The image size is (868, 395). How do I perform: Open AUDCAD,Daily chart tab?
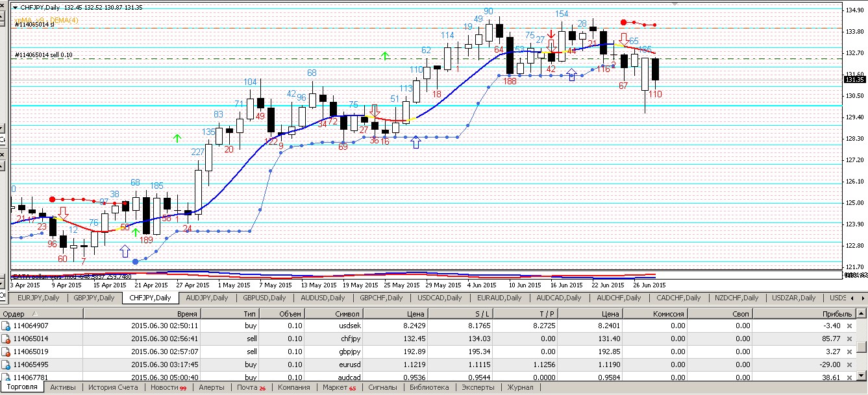[558, 298]
